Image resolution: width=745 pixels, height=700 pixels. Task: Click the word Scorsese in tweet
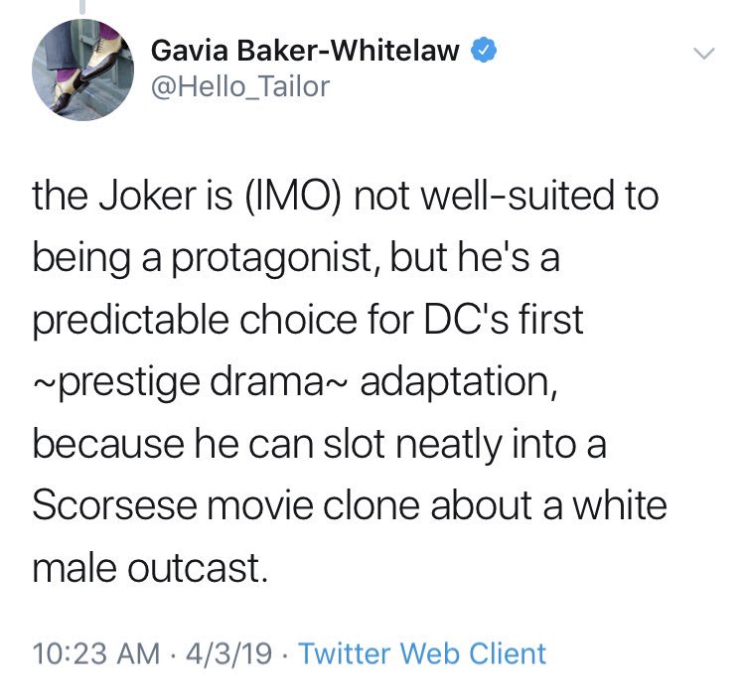pyautogui.click(x=114, y=505)
